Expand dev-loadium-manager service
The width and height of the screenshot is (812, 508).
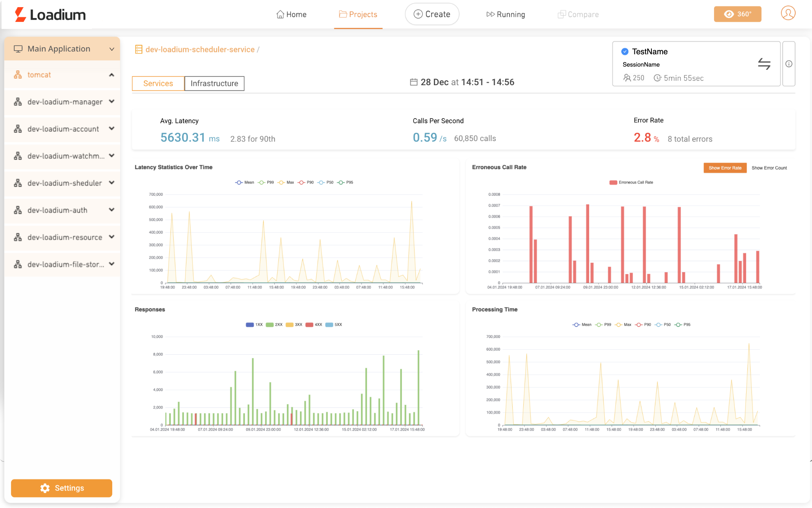point(111,102)
